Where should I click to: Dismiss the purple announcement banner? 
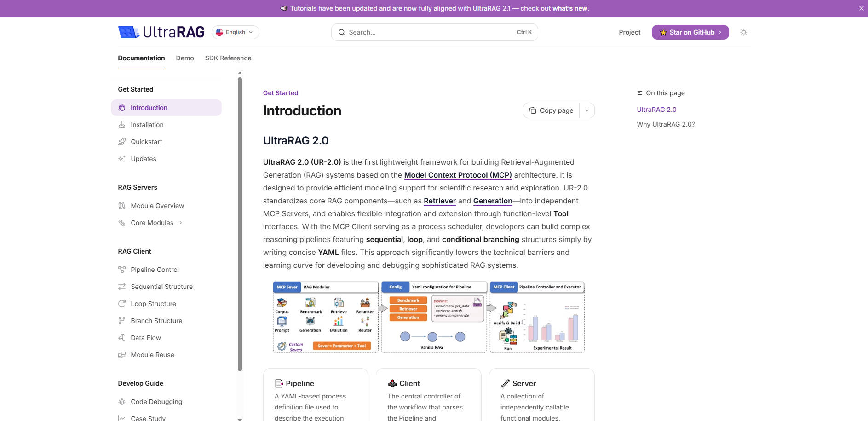point(861,8)
